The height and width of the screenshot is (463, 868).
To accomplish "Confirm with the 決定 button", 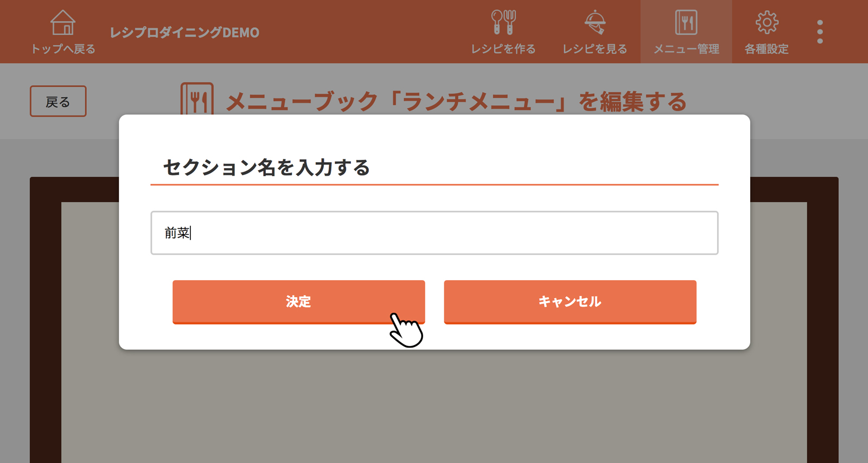I will pos(298,302).
